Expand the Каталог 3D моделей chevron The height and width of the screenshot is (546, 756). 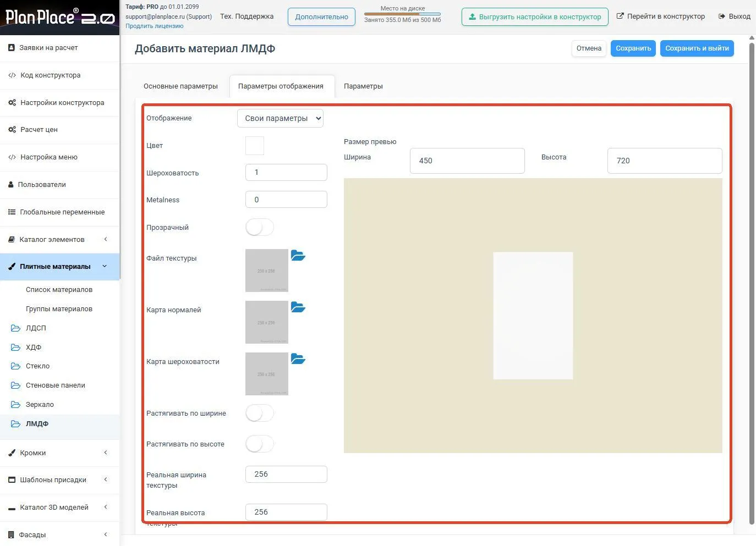106,507
